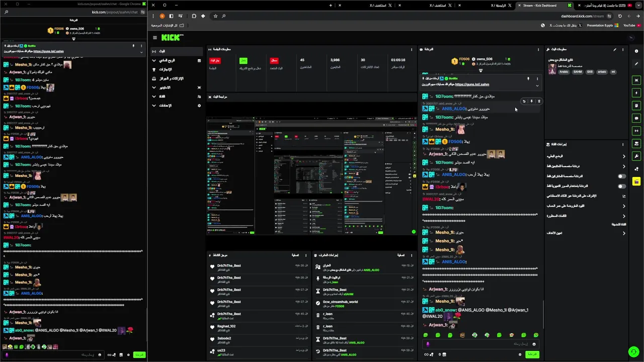Open three-dot menu of session info panel
The height and width of the screenshot is (362, 644).
click(x=412, y=49)
